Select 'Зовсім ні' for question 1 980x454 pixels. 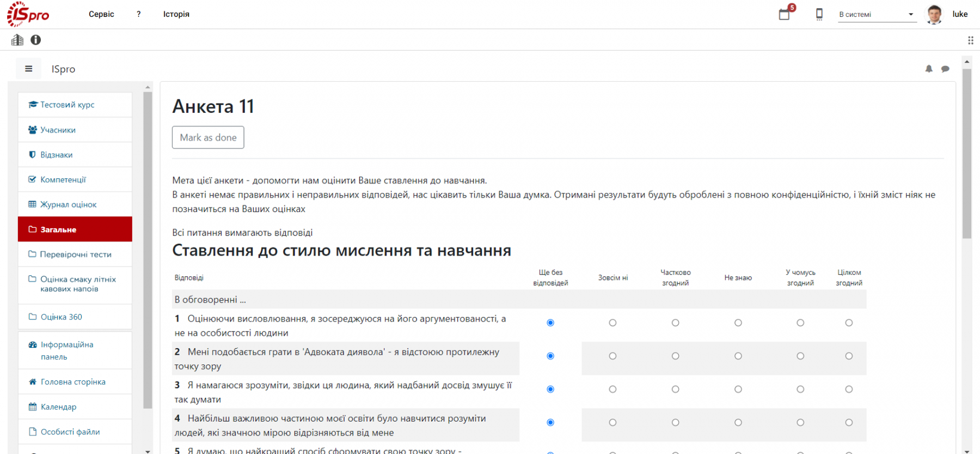pyautogui.click(x=612, y=323)
